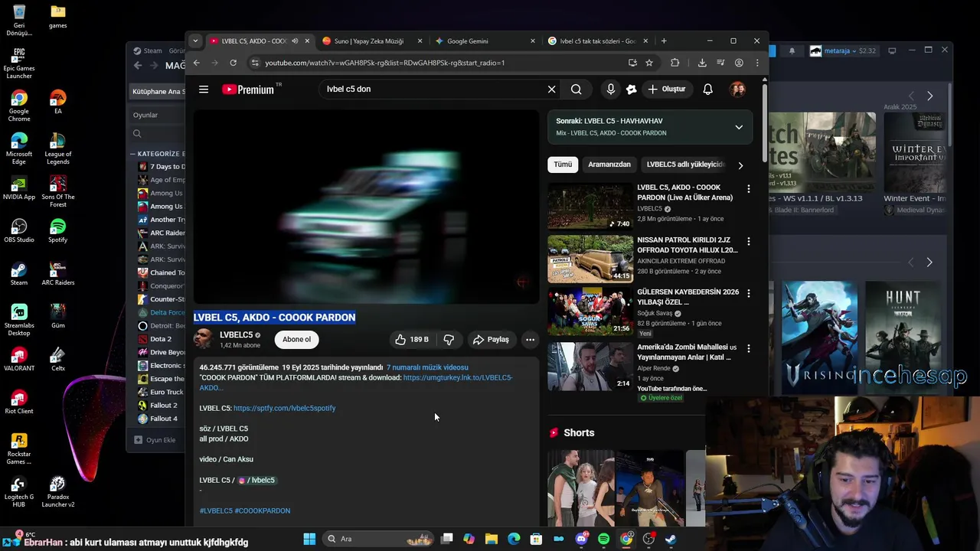Open Steam notifications bell in Steam window

pyautogui.click(x=792, y=51)
